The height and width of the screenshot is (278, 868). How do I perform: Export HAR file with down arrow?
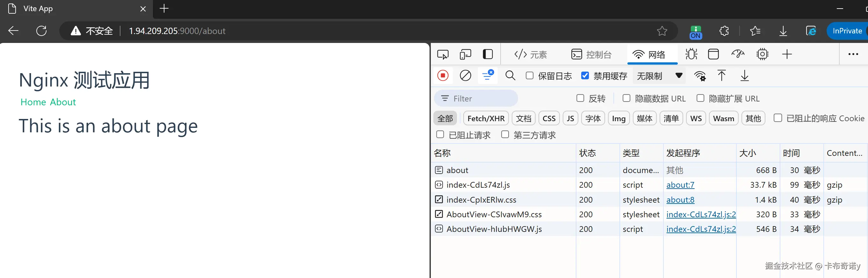(744, 76)
